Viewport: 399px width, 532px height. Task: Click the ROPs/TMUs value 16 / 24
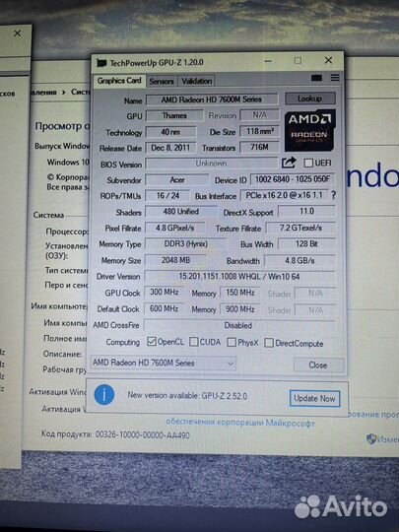click(167, 195)
